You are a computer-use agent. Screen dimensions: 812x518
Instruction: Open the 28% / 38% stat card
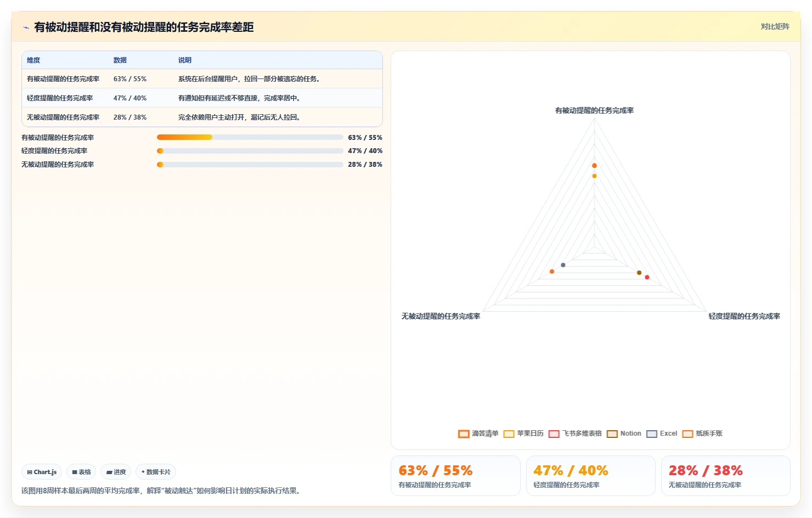[726, 476]
